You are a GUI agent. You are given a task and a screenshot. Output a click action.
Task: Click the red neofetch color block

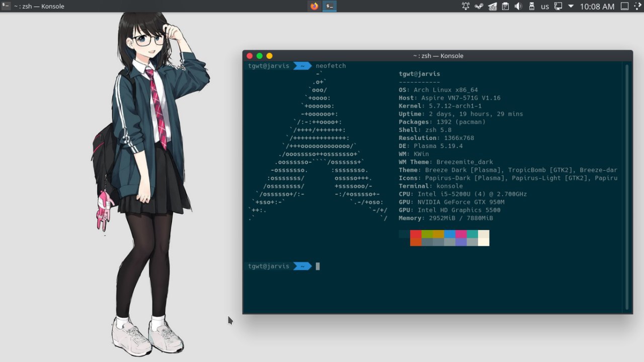pyautogui.click(x=416, y=234)
